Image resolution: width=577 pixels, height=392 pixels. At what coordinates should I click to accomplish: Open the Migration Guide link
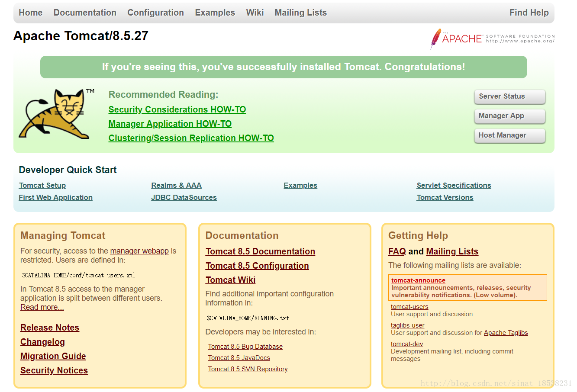(53, 356)
